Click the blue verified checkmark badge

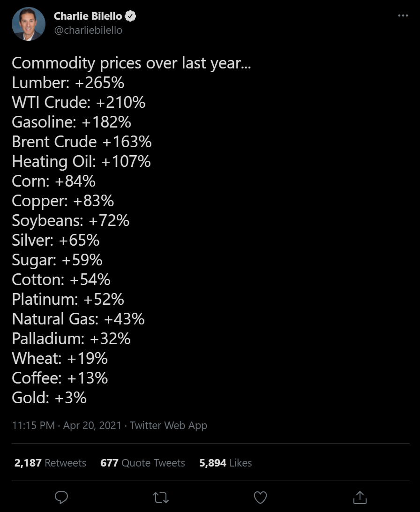coord(130,16)
